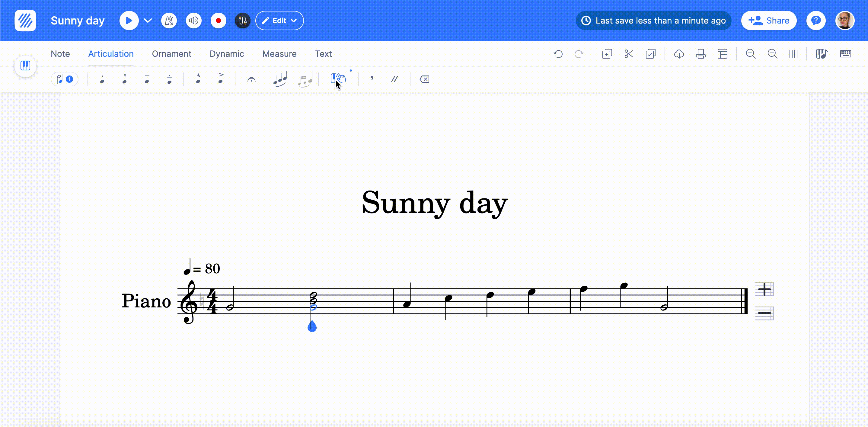Start recording with the red record button
Viewport: 868px width, 427px height.
[x=218, y=21]
